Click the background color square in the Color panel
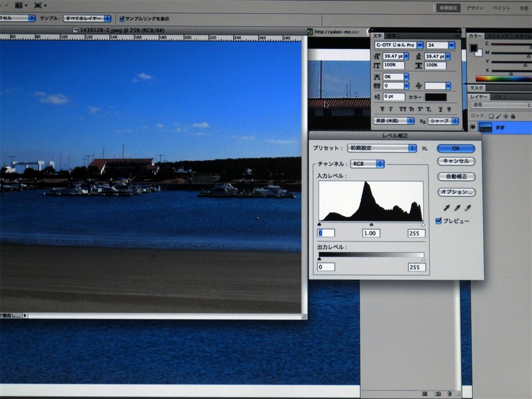This screenshot has width=532, height=399. [x=479, y=52]
